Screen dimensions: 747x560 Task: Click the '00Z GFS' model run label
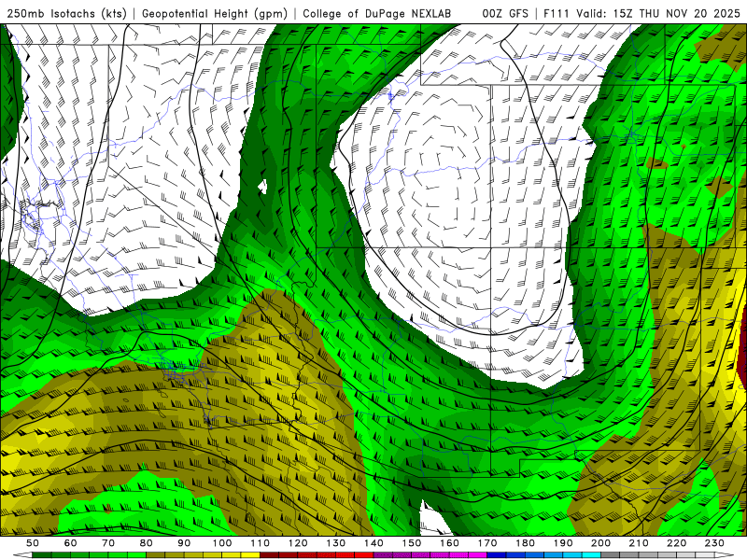point(505,14)
